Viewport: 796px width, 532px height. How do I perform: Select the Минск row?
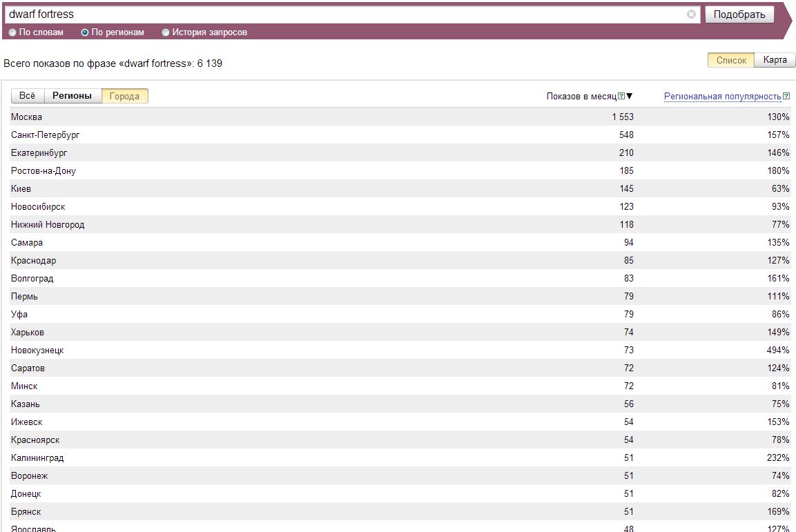coord(400,386)
